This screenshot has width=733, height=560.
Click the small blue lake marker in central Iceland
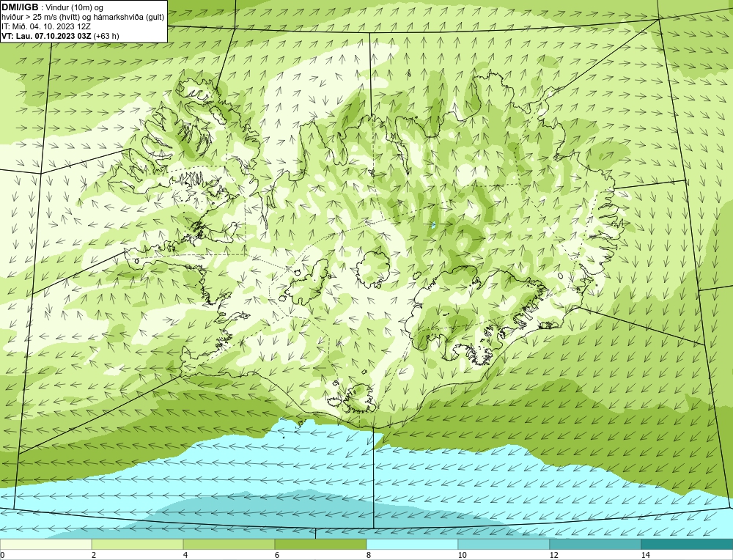pyautogui.click(x=434, y=225)
